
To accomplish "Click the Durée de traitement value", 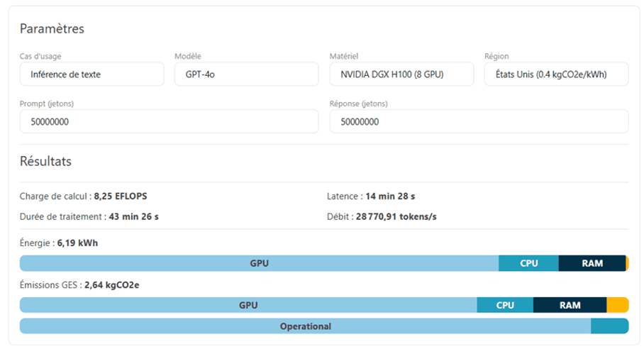I will pos(134,216).
